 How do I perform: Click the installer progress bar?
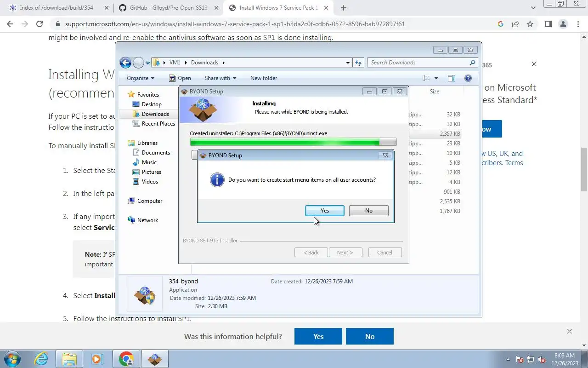point(293,143)
